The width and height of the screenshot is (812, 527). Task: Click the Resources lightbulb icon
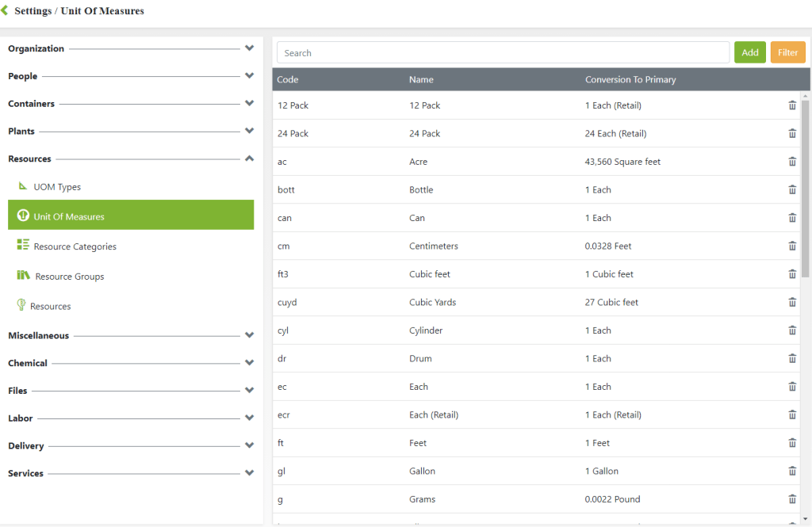pyautogui.click(x=21, y=305)
